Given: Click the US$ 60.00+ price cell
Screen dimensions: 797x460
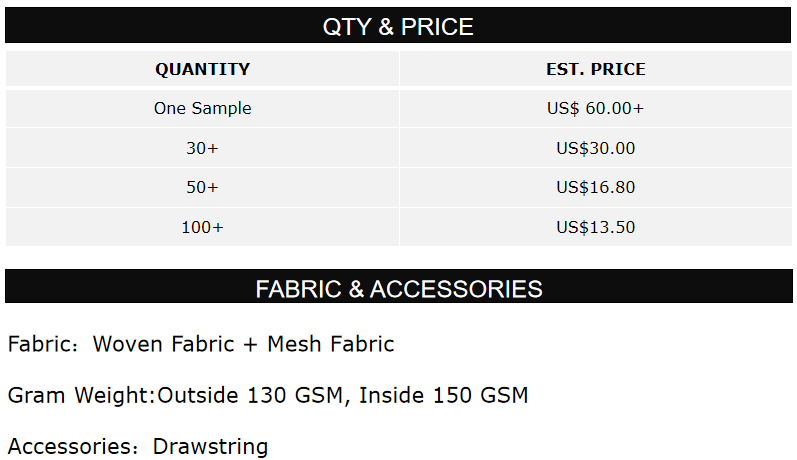Looking at the screenshot, I should point(596,108).
